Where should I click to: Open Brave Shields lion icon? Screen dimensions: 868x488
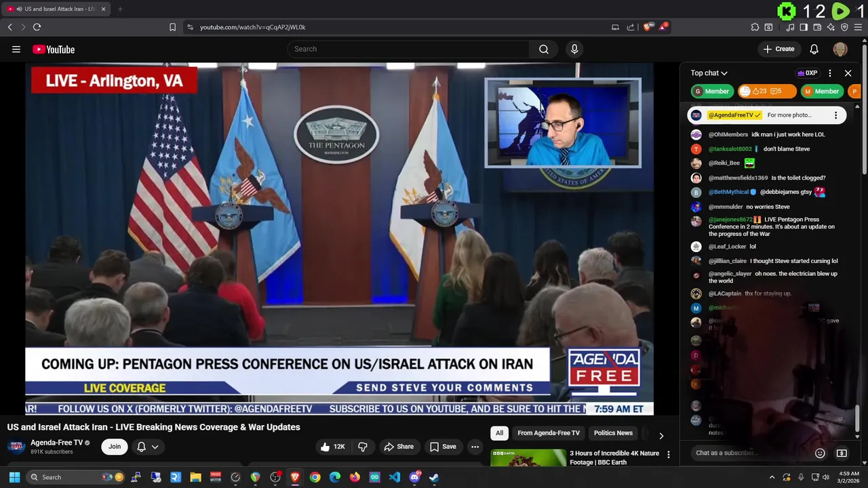click(x=647, y=27)
